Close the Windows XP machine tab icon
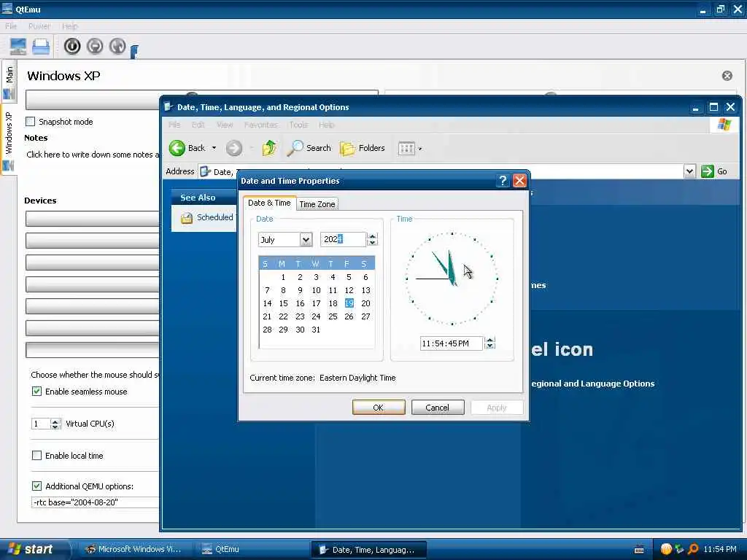 (727, 76)
